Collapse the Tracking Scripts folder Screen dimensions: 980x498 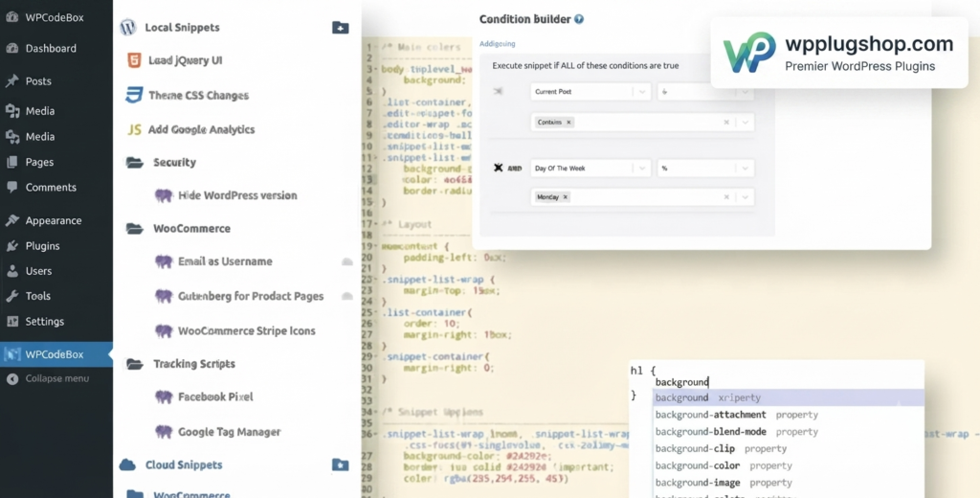click(x=193, y=364)
